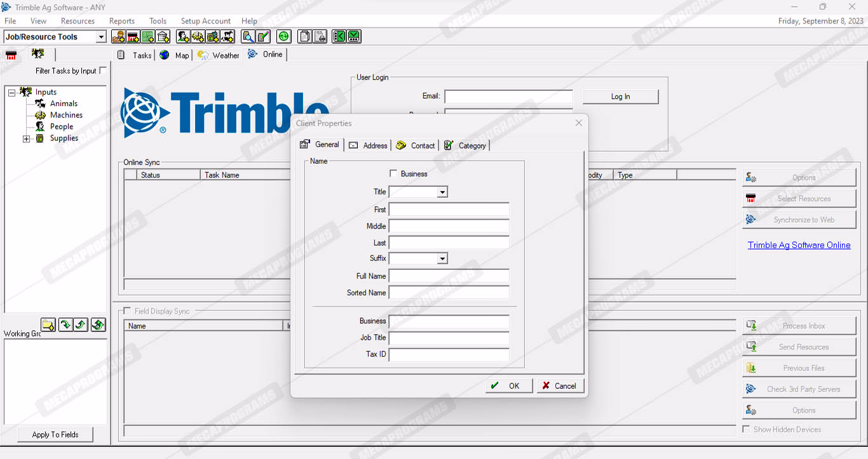Open the inputs panel tab icon
Image resolution: width=868 pixels, height=459 pixels.
38,54
